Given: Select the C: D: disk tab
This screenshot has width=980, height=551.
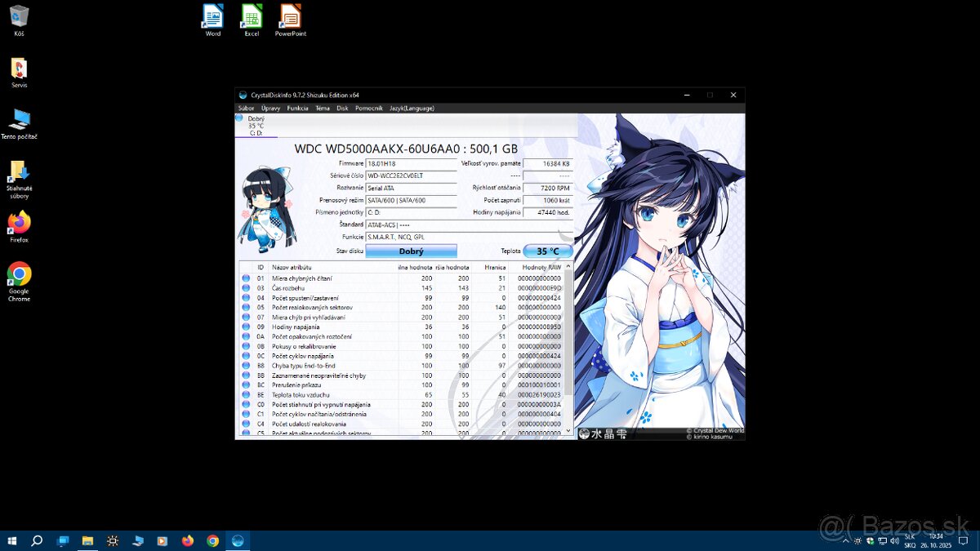Looking at the screenshot, I should 256,126.
